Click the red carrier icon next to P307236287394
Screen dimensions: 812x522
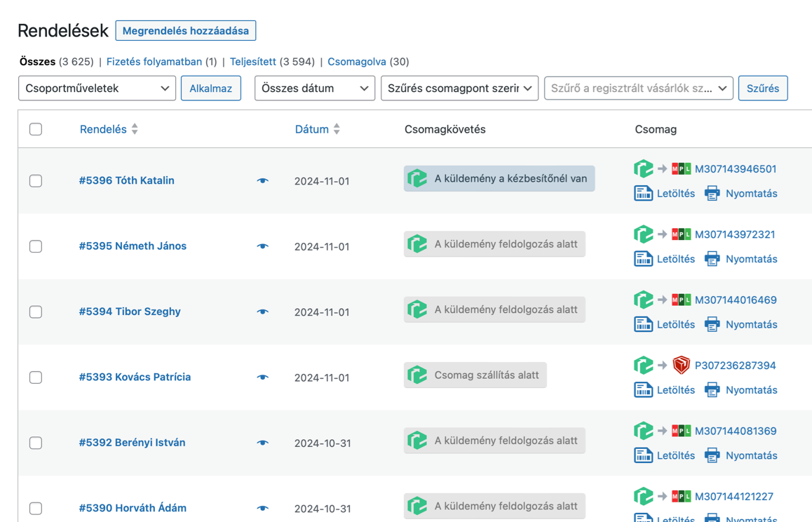click(x=680, y=365)
